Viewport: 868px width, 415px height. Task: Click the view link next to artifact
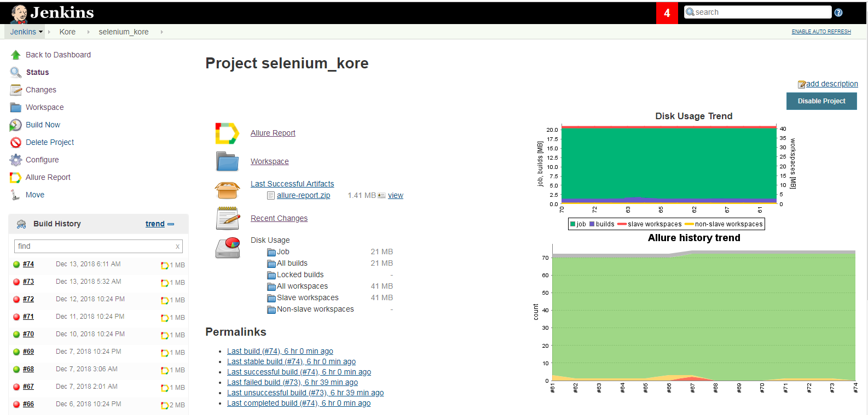(396, 195)
